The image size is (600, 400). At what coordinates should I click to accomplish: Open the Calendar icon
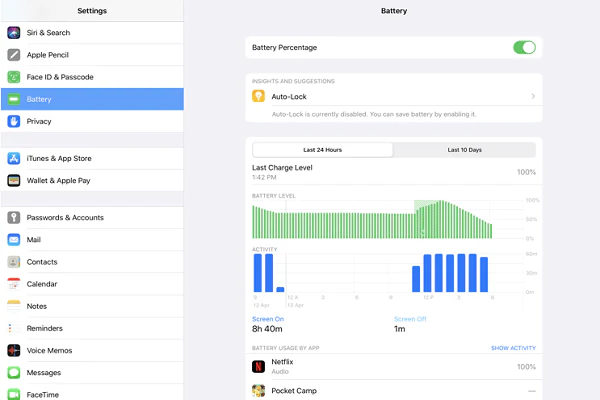[14, 284]
